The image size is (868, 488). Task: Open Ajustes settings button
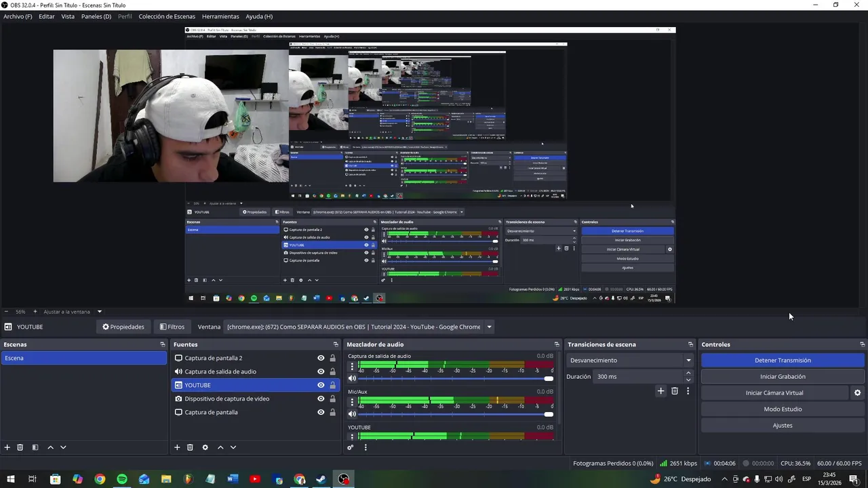click(783, 426)
